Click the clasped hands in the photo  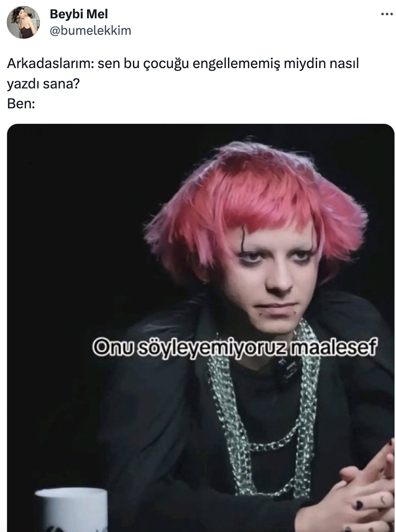click(x=363, y=489)
